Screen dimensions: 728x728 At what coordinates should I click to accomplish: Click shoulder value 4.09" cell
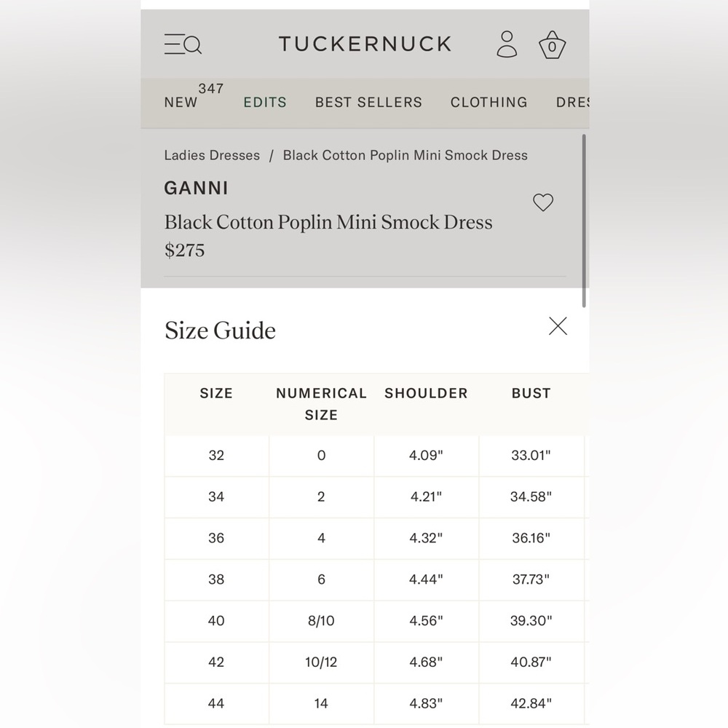pyautogui.click(x=426, y=456)
